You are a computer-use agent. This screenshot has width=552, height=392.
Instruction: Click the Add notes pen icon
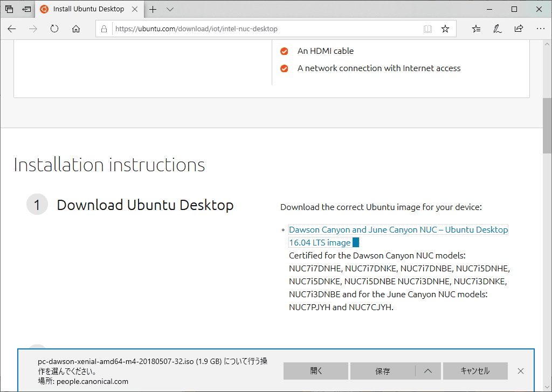coord(498,29)
